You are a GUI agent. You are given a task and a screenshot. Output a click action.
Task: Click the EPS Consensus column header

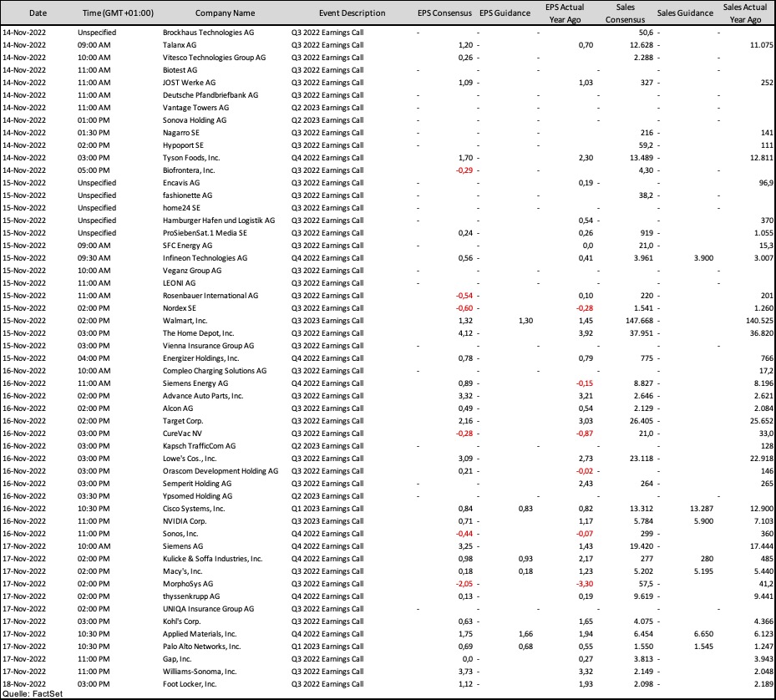(444, 13)
